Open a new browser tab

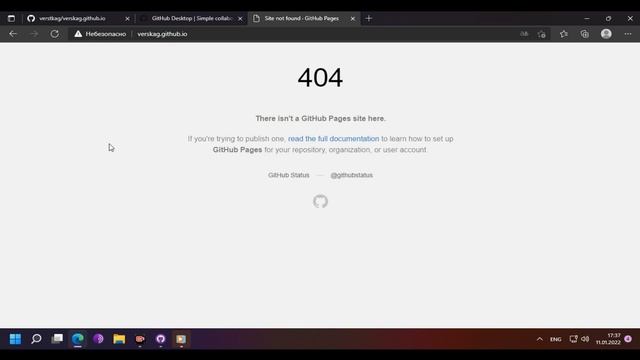point(369,18)
